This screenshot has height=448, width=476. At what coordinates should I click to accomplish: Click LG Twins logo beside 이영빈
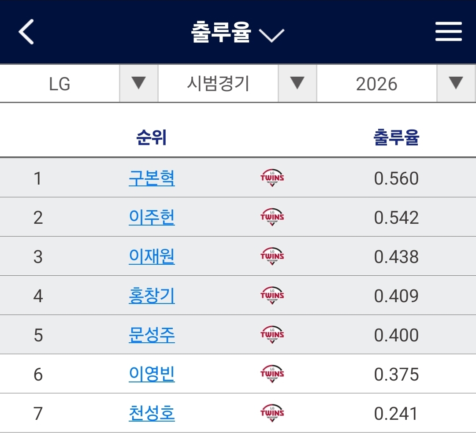tap(272, 374)
